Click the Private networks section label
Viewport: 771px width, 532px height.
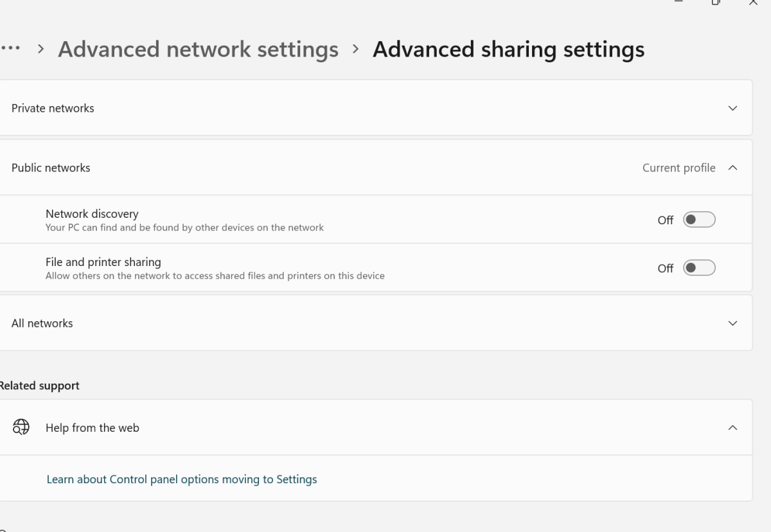pos(53,108)
